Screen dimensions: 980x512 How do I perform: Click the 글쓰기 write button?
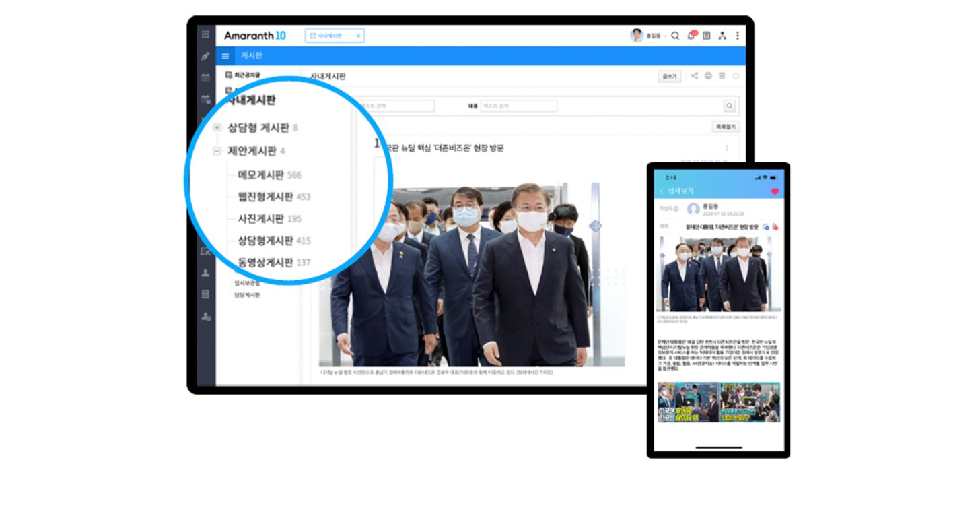tap(670, 77)
